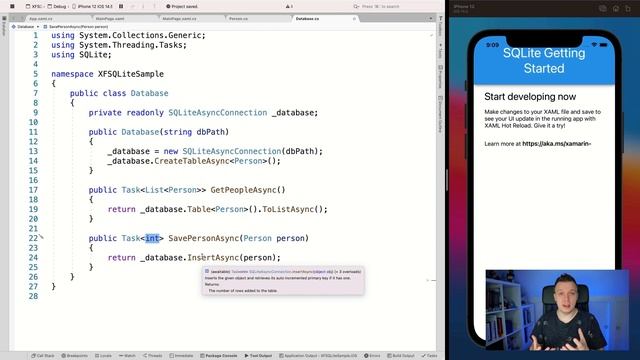Click the left sidebar panel icon near top
Image resolution: width=640 pixels, height=360 pixels.
coord(4,19)
